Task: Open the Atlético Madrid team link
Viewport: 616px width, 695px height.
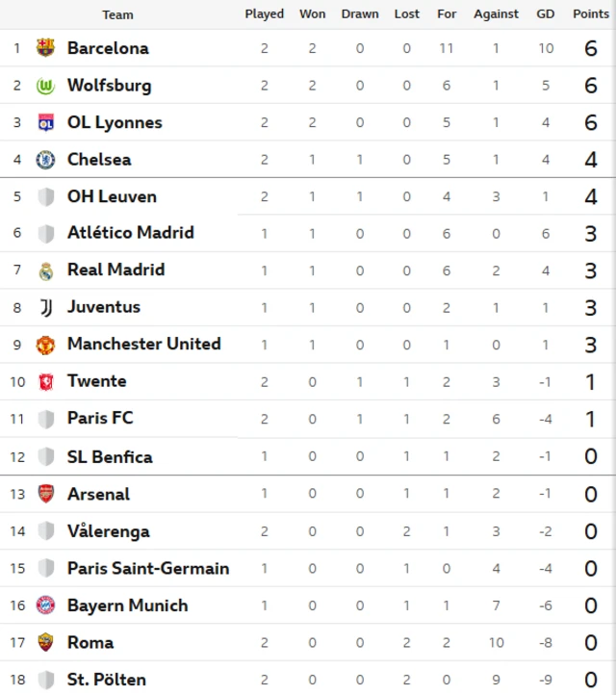Action: 130,233
